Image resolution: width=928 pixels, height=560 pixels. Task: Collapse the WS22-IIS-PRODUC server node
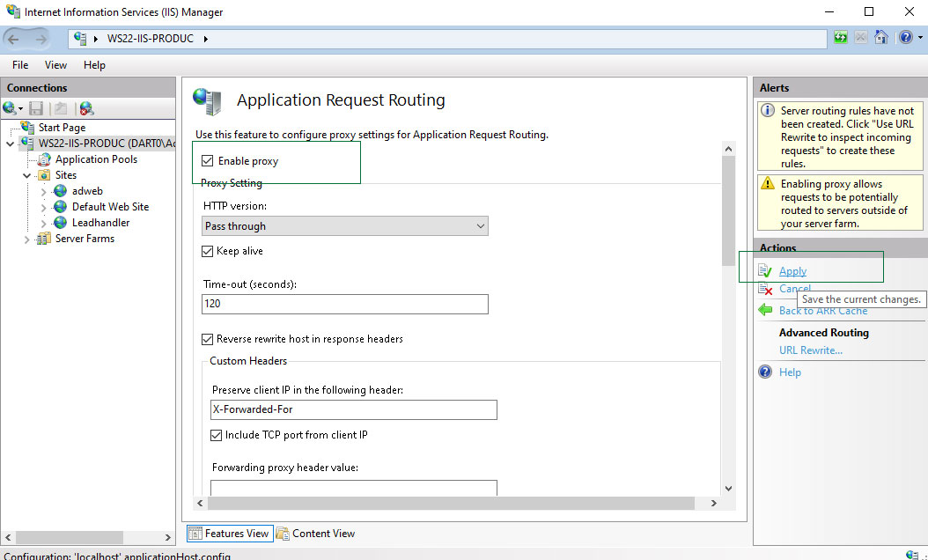(x=11, y=144)
